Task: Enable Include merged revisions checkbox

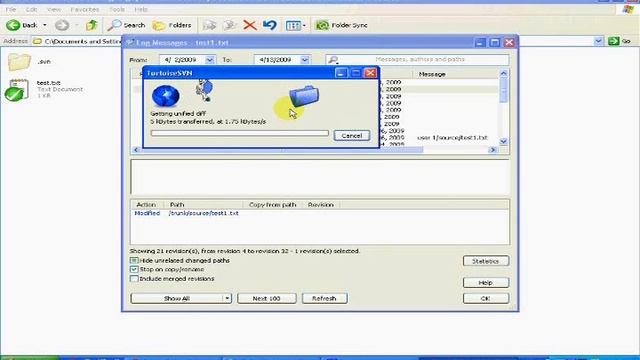Action: click(134, 279)
